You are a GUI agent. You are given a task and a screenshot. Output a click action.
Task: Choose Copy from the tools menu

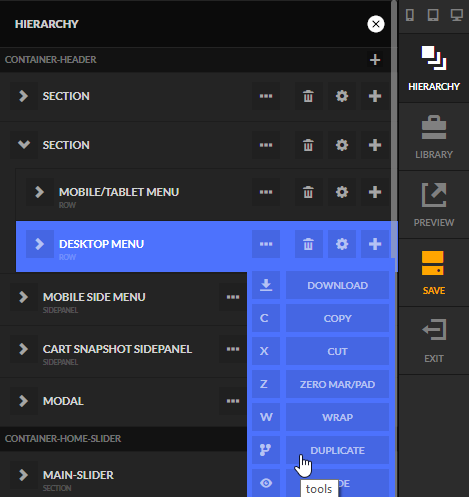tap(337, 318)
